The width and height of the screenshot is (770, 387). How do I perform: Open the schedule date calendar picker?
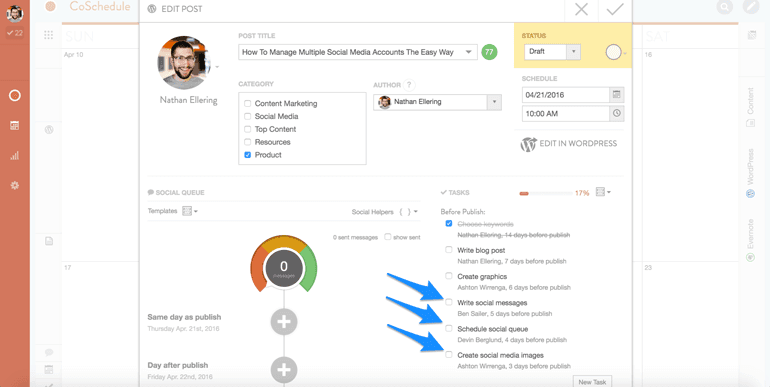617,94
